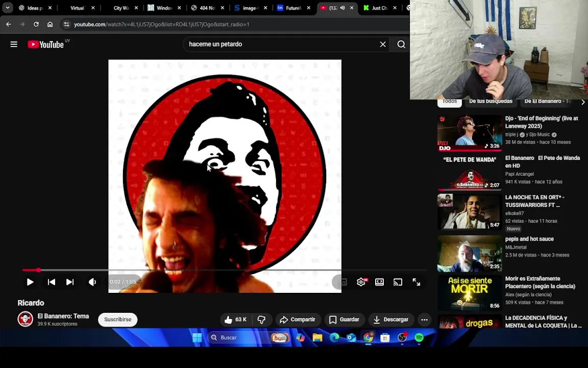Save the video with Guardar
Viewport: 588px width, 368px height.
click(344, 319)
